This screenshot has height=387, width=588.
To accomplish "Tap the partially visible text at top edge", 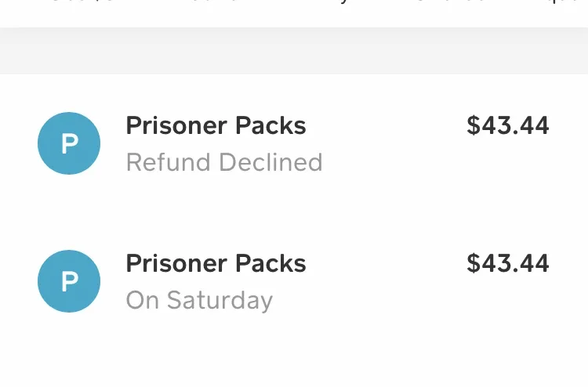I will (x=294, y=2).
